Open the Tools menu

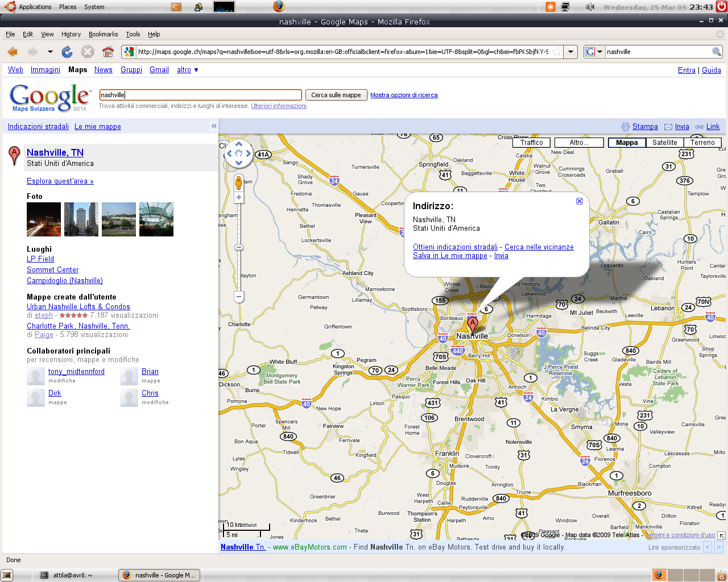133,34
